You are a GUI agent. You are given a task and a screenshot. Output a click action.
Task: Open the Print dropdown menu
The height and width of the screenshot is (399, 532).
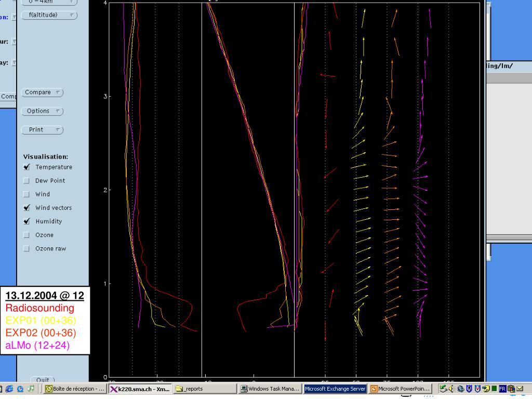click(x=42, y=129)
